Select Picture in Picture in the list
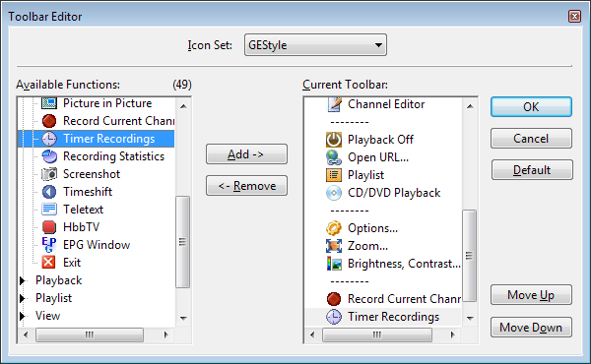This screenshot has width=591, height=364. coord(107,103)
